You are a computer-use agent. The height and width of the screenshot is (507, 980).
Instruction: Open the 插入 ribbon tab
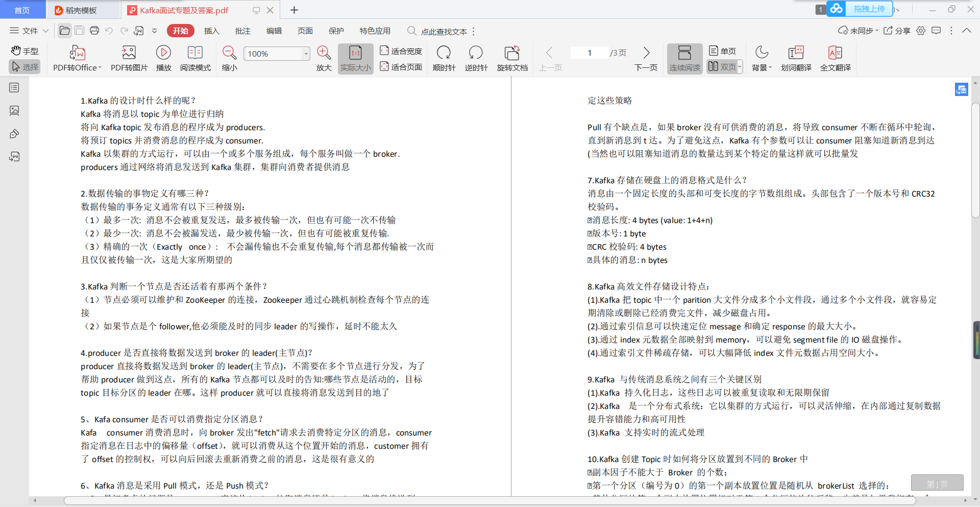click(x=211, y=31)
